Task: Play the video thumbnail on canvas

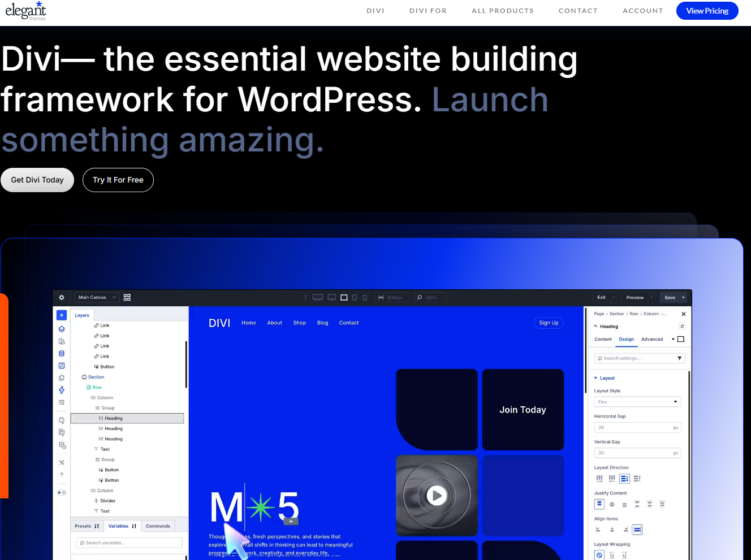Action: point(437,496)
